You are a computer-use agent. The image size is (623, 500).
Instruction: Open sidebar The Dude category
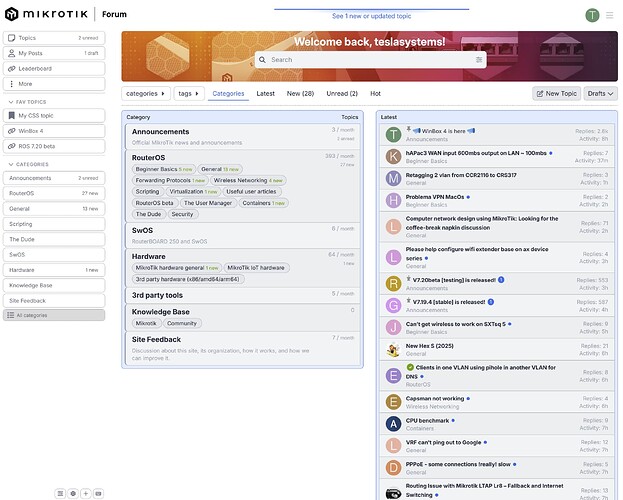[54, 239]
